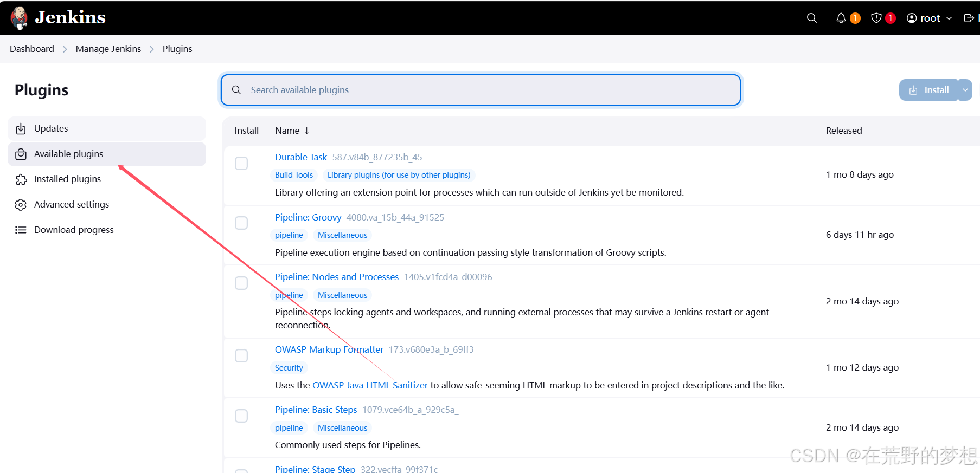The width and height of the screenshot is (980, 473).
Task: Click the Jenkins title text in header
Action: pyautogui.click(x=71, y=17)
